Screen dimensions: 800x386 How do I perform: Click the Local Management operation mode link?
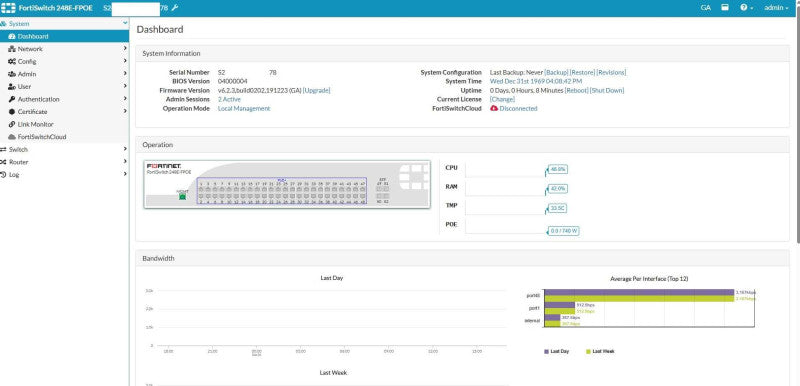coord(244,109)
